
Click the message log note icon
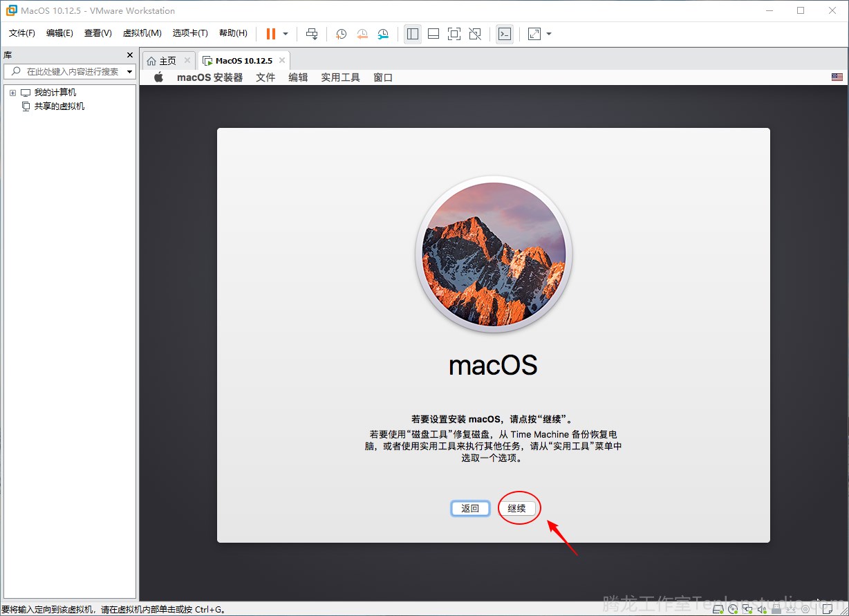(x=828, y=609)
